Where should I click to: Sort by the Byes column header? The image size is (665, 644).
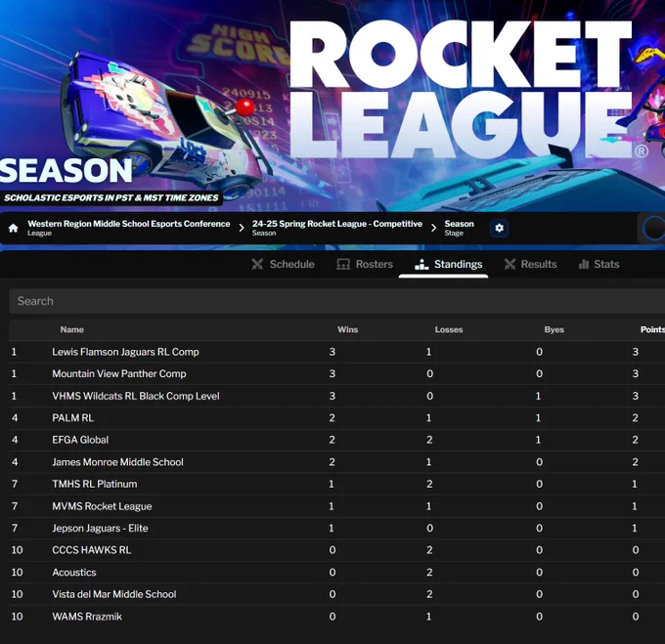pyautogui.click(x=554, y=329)
